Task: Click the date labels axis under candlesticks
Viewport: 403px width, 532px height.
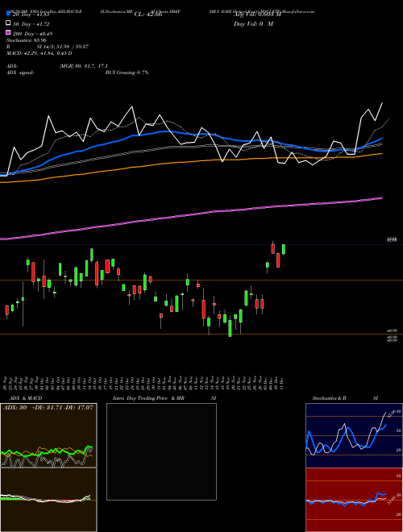Action: point(143,383)
